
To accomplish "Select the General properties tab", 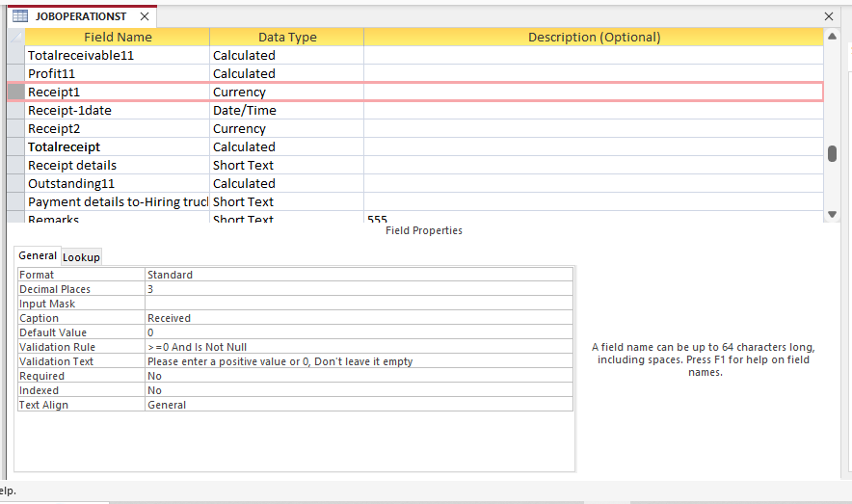I will (38, 256).
